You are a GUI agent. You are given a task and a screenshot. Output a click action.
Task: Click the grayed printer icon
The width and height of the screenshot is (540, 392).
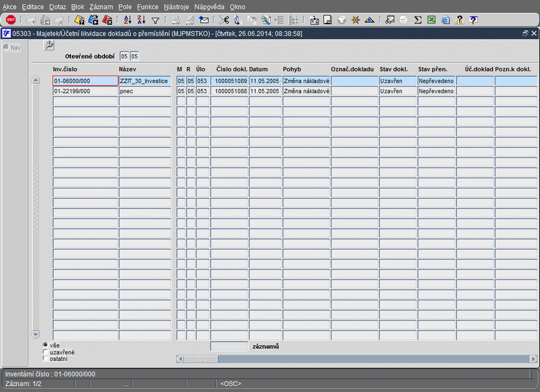coord(175,20)
